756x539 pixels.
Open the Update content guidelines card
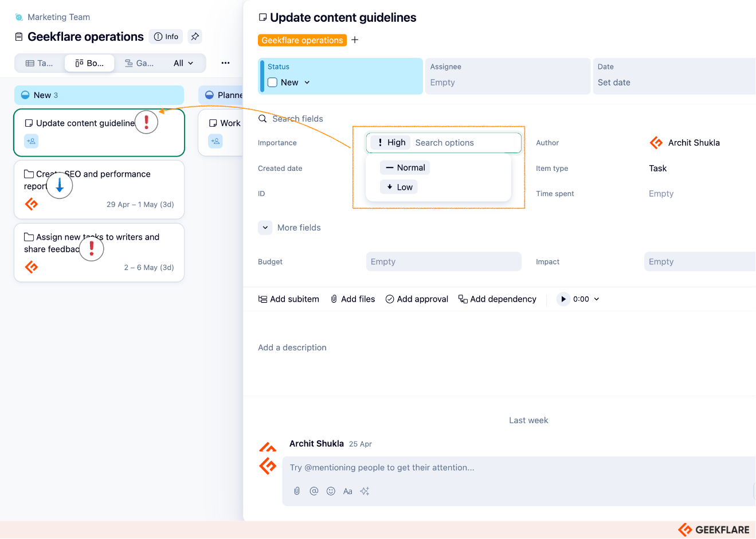99,132
